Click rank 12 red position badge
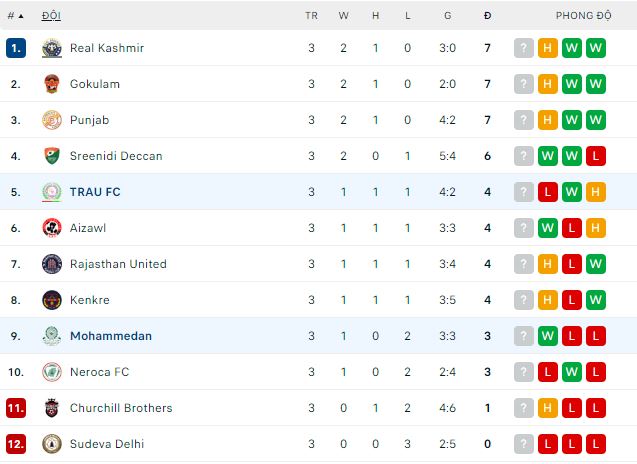This screenshot has height=464, width=637. pos(15,444)
